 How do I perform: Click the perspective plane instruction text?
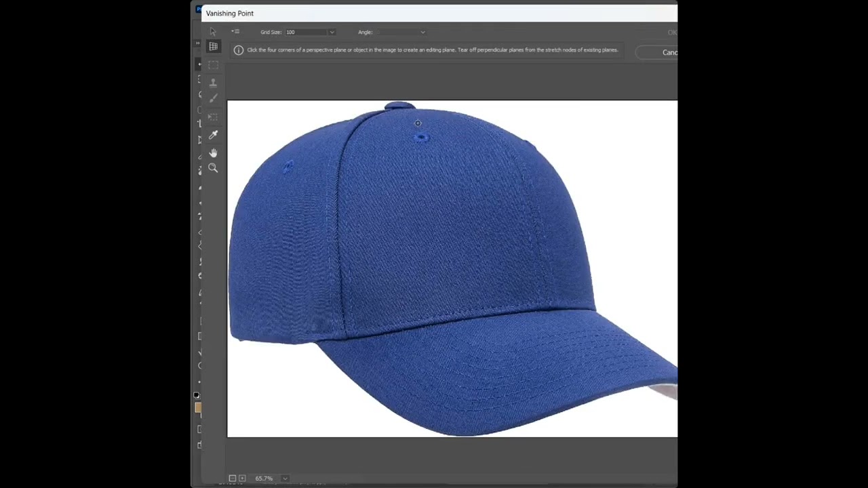pyautogui.click(x=433, y=50)
